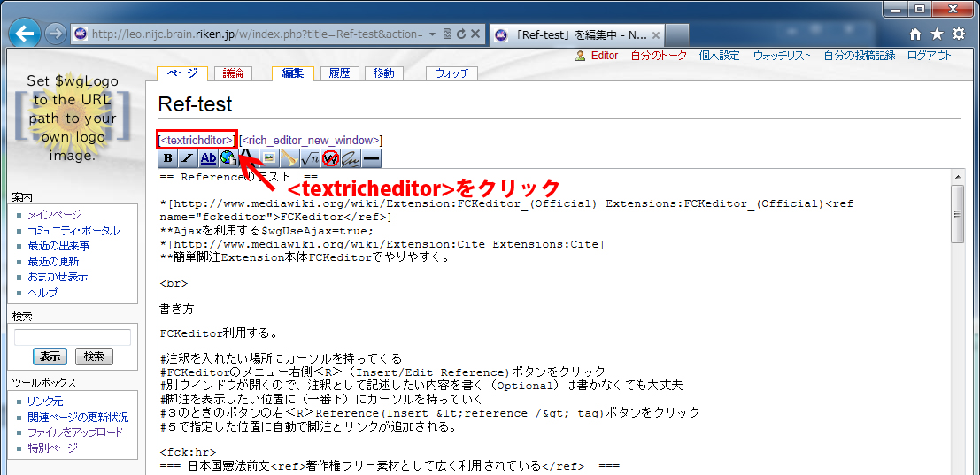Viewport: 980px width, 475px height.
Task: Insert media file trumpet icon
Action: coord(289,158)
